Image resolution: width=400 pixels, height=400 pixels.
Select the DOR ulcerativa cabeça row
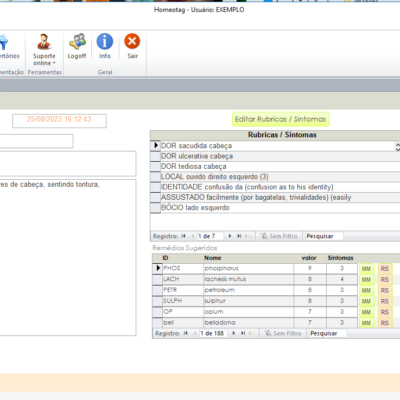point(280,156)
